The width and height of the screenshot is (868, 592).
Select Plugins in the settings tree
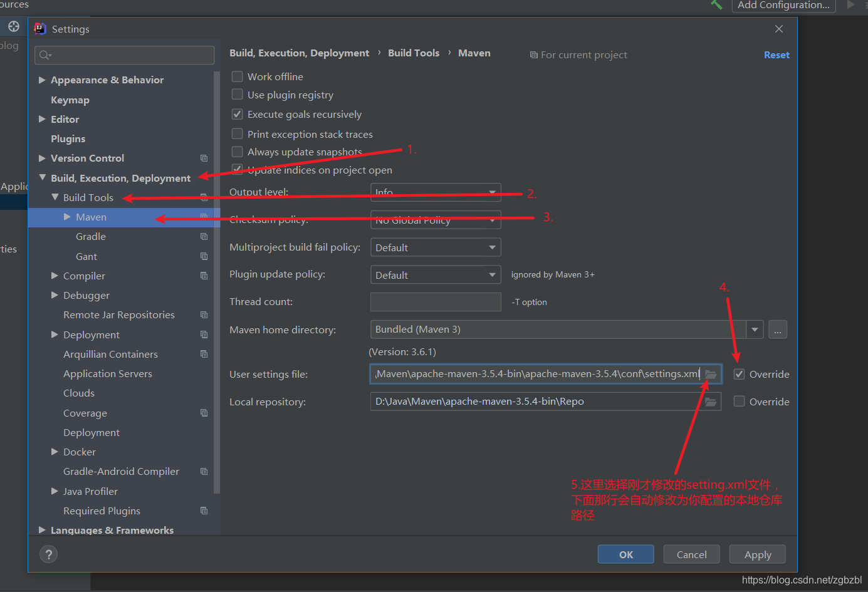68,138
